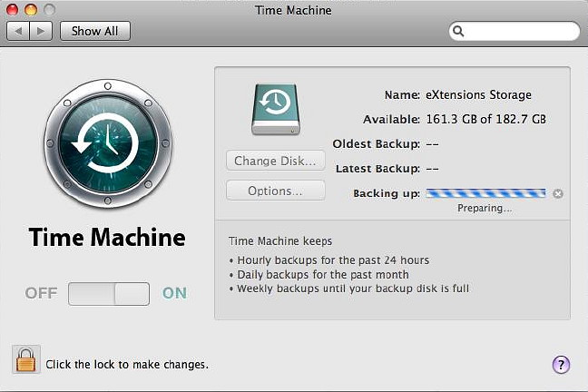
Task: Click 'Weekly backups until your backup disk is full'
Action: pyautogui.click(x=353, y=289)
